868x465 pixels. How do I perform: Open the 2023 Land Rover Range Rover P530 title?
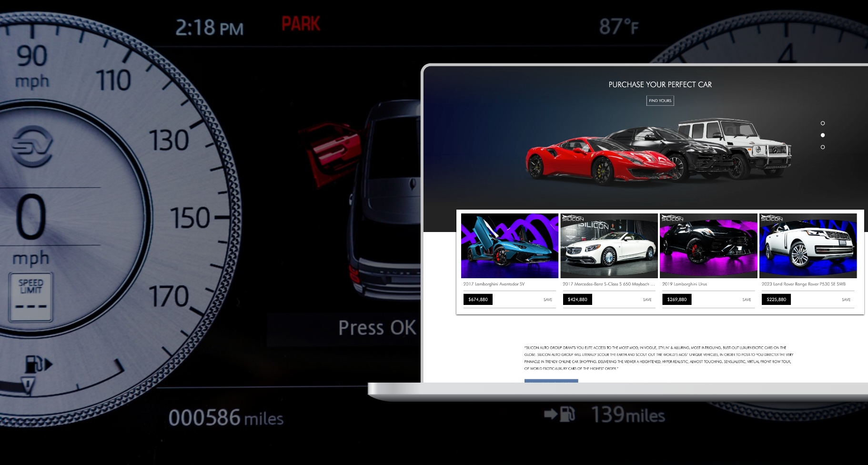(x=803, y=284)
